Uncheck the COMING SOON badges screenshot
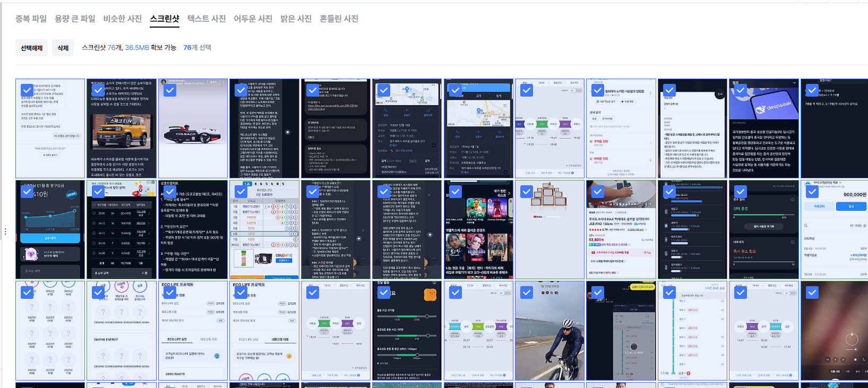868x388 pixels. [x=98, y=292]
